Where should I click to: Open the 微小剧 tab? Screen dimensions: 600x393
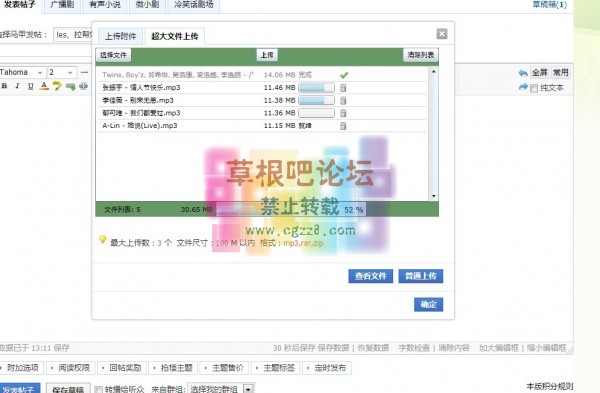[x=147, y=5]
